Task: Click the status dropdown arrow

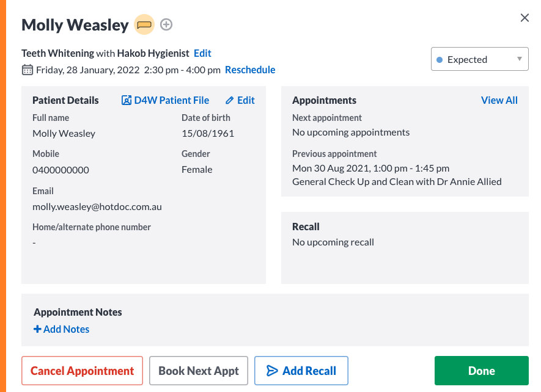Action: (x=519, y=59)
